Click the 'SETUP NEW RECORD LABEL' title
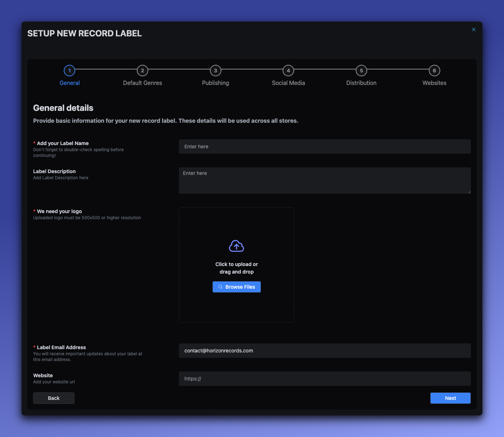 [x=85, y=33]
